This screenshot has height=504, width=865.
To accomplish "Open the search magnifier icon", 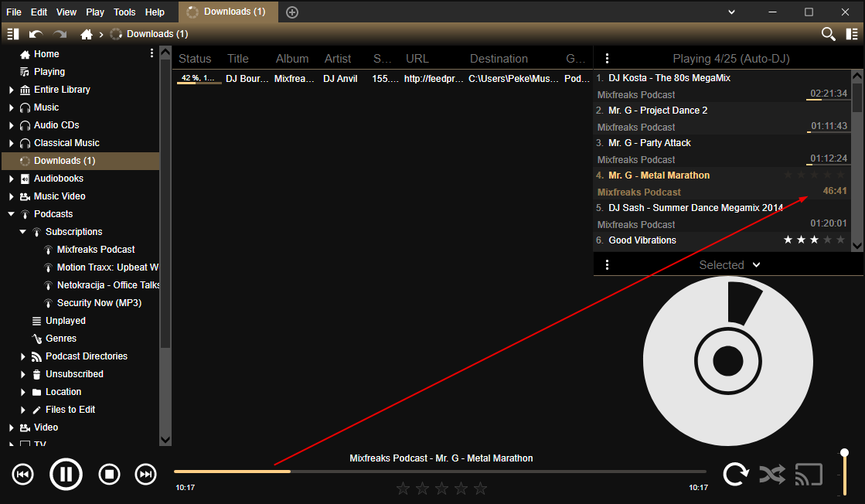I will tap(828, 34).
